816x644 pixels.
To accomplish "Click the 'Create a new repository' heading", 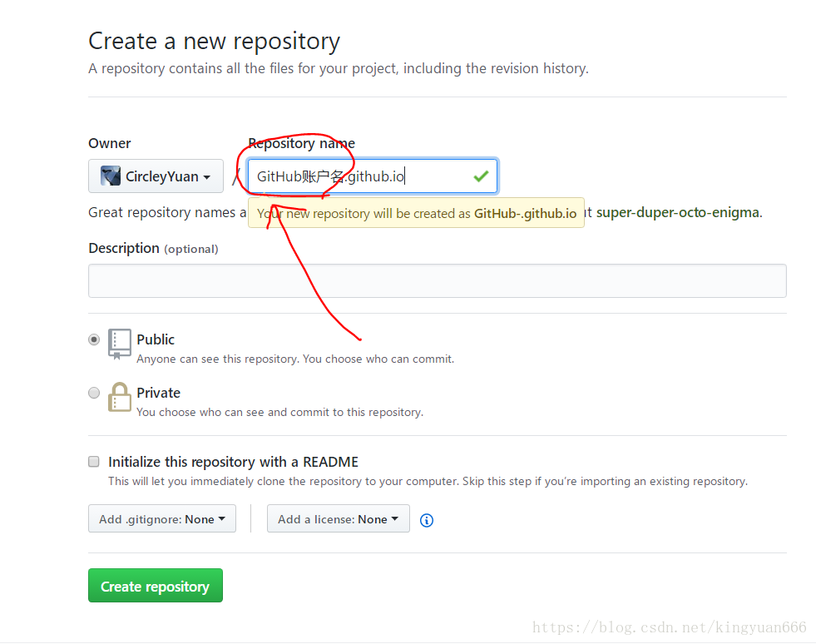I will [x=214, y=41].
